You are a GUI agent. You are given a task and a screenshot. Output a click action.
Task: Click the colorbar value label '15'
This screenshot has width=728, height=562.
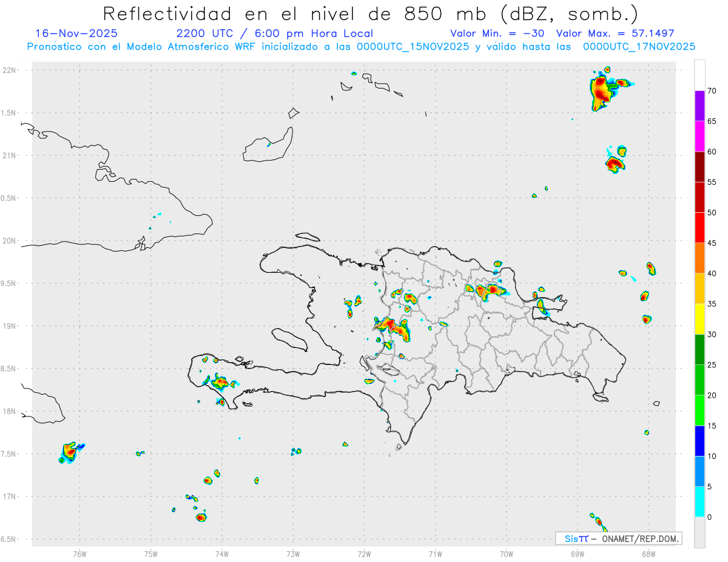[712, 426]
